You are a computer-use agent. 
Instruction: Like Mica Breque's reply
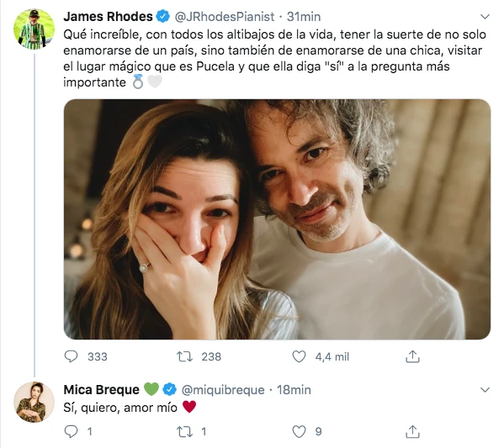pyautogui.click(x=299, y=431)
